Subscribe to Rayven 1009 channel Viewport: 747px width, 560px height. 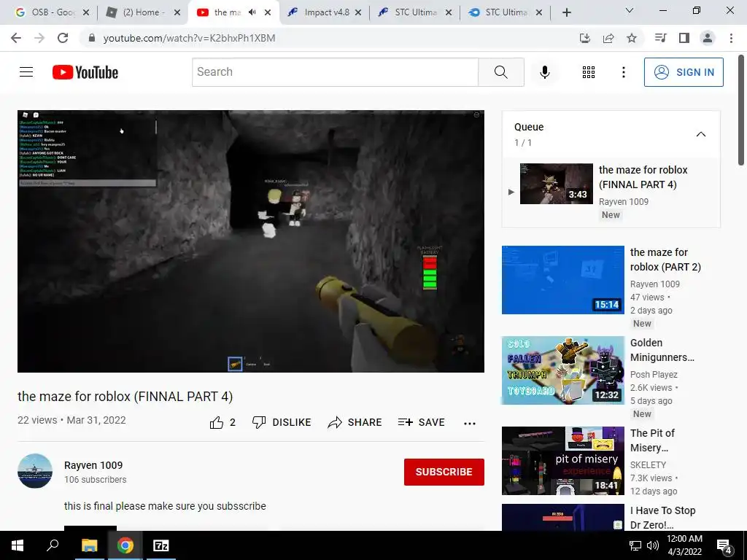tap(444, 472)
